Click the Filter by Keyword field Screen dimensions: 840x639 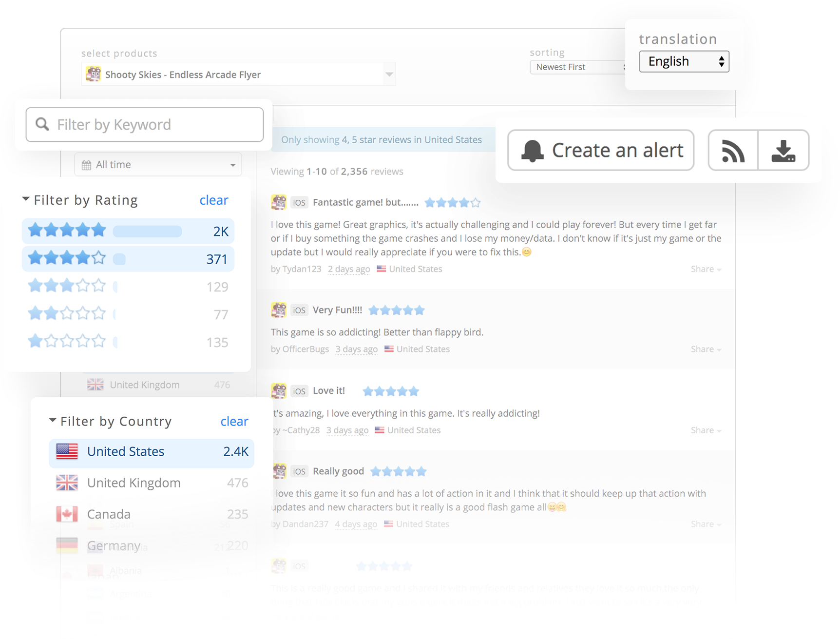tap(145, 125)
